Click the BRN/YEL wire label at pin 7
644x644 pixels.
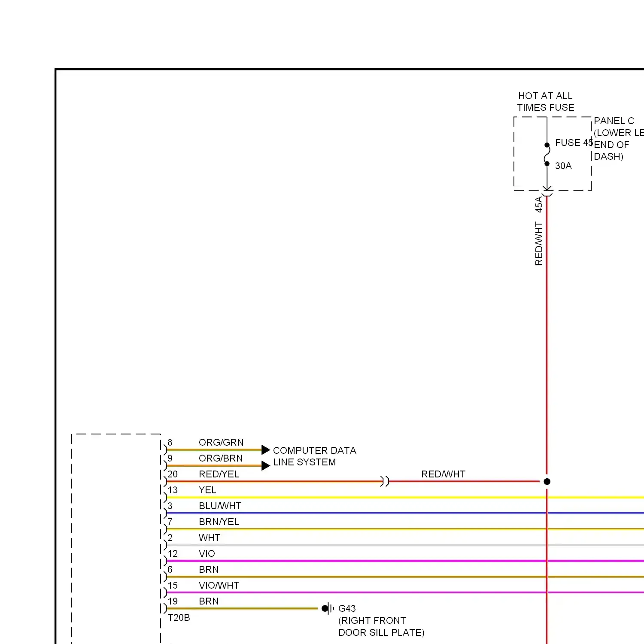pyautogui.click(x=219, y=522)
